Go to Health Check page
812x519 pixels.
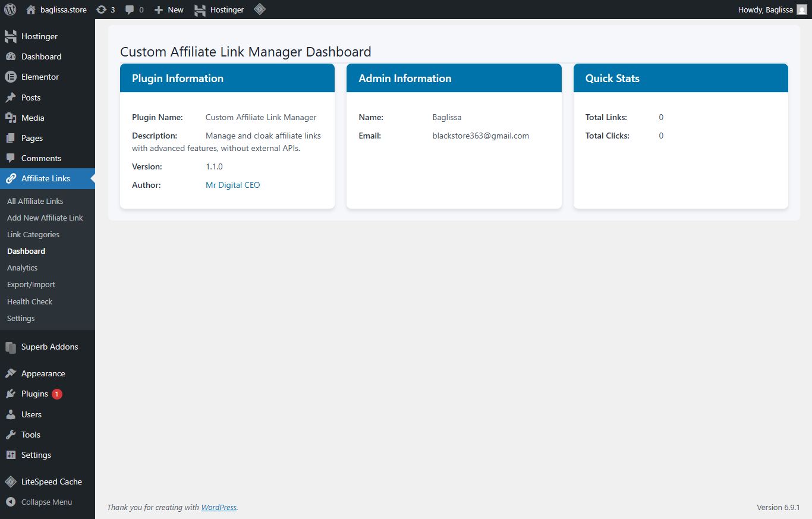(30, 301)
